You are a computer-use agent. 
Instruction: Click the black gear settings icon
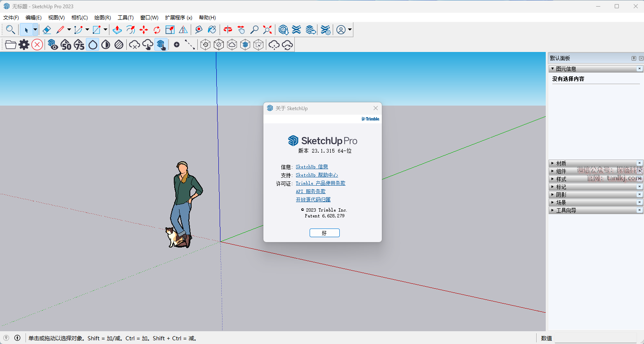click(x=24, y=45)
